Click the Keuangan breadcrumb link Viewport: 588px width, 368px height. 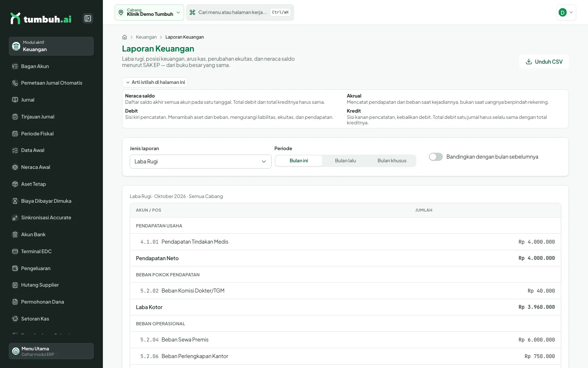coord(146,37)
